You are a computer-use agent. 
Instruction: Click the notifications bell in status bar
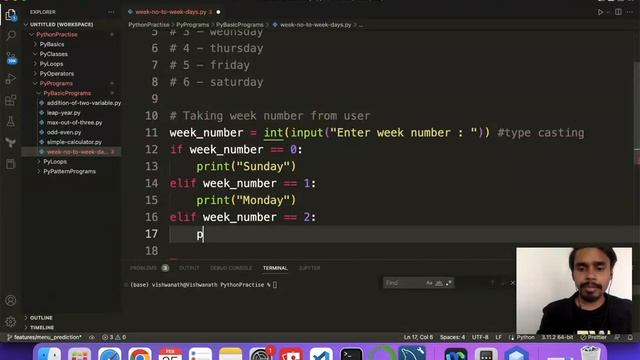tap(630, 338)
